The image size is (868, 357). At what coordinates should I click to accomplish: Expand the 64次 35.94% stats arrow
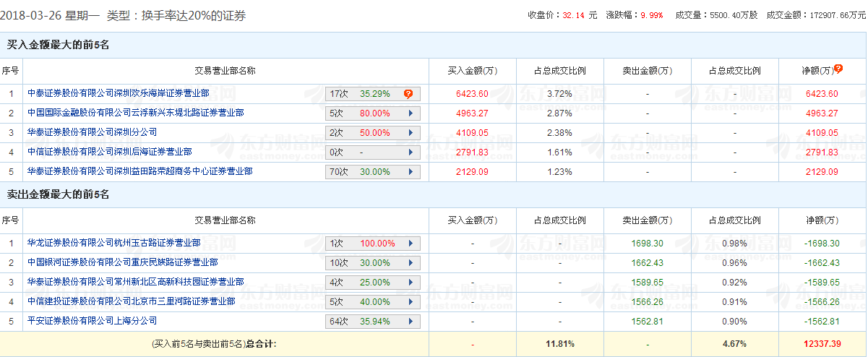411,322
